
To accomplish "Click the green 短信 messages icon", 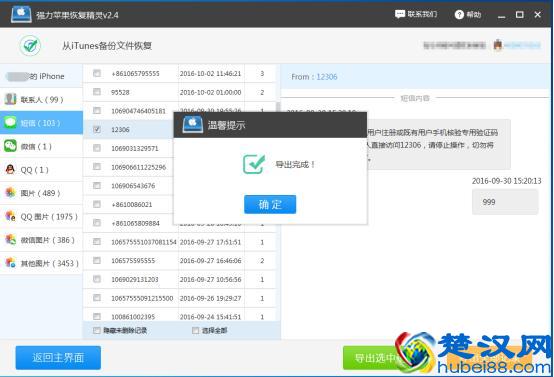I will (10, 123).
